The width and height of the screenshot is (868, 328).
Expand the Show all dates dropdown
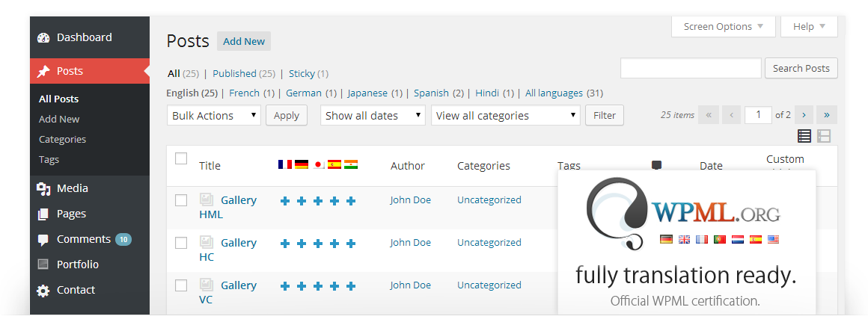373,116
